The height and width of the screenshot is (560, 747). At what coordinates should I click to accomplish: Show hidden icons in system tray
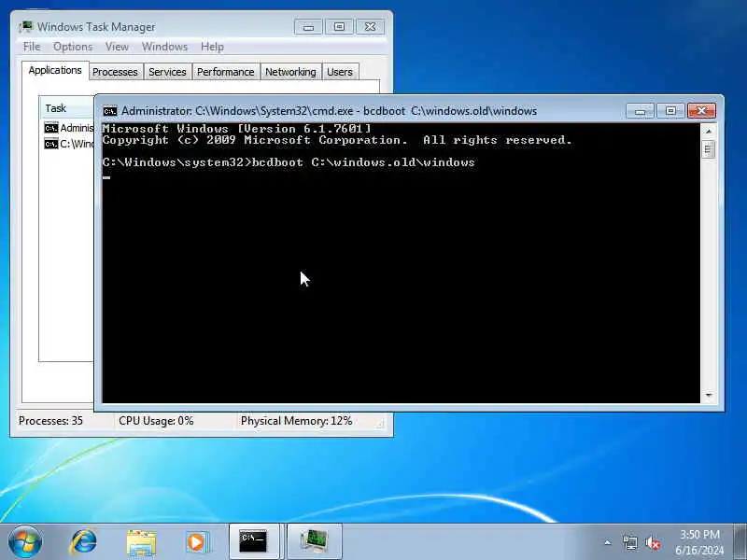pyautogui.click(x=608, y=542)
